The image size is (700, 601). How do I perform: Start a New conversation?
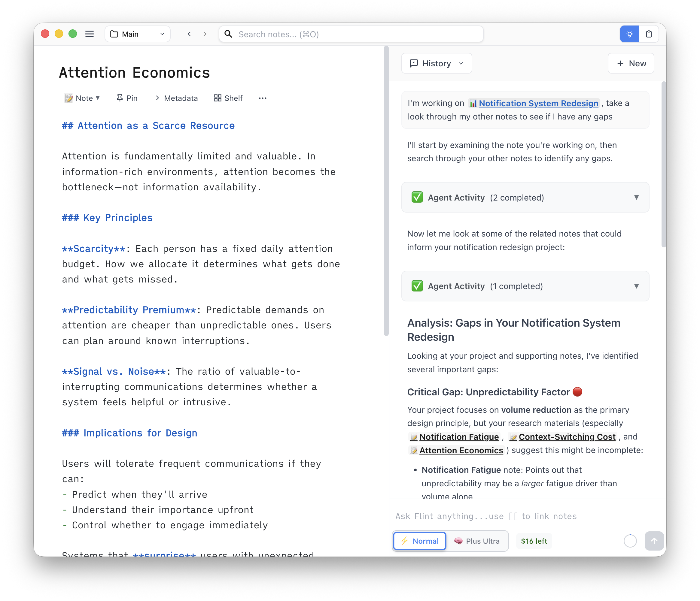tap(631, 63)
